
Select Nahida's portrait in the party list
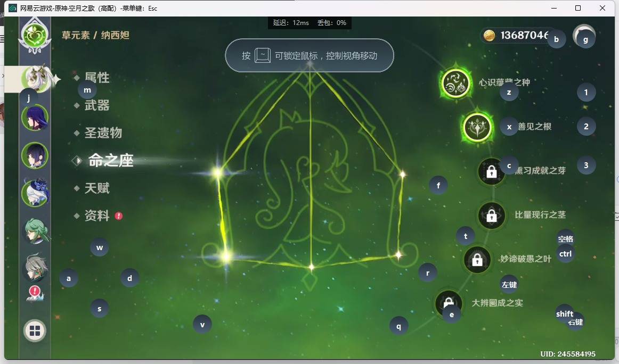36,78
